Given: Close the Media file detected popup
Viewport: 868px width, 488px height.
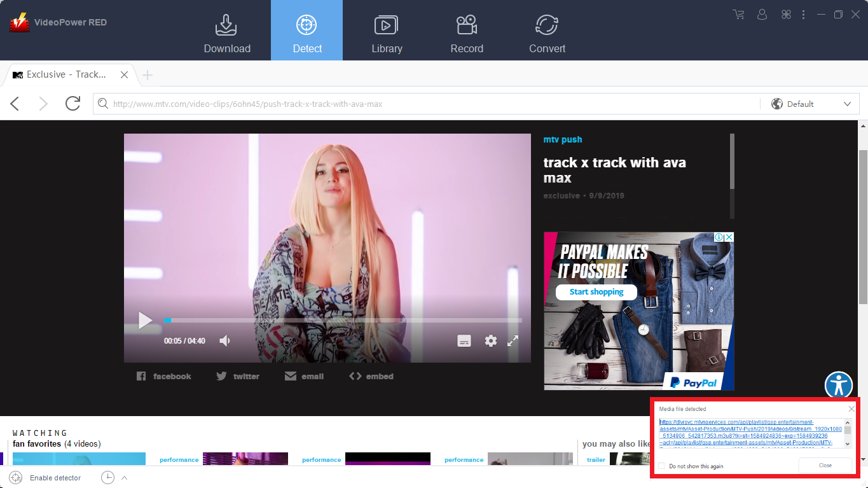Looking at the screenshot, I should pyautogui.click(x=851, y=408).
